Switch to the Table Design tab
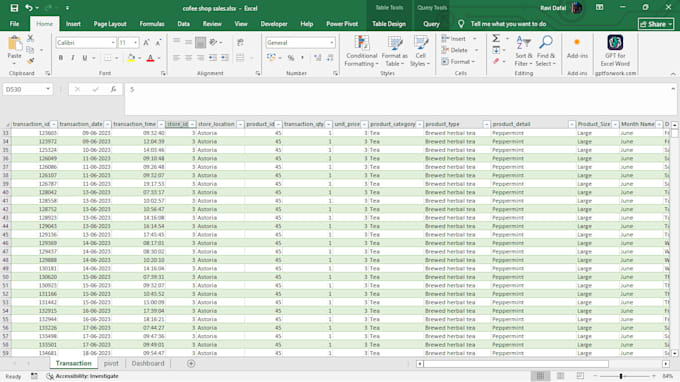680x382 pixels. tap(389, 24)
